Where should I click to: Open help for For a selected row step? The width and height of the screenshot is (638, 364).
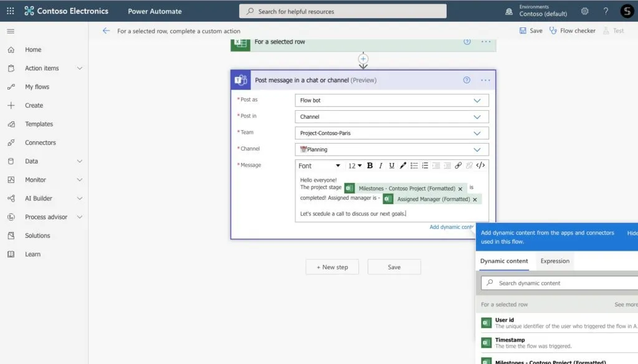467,42
